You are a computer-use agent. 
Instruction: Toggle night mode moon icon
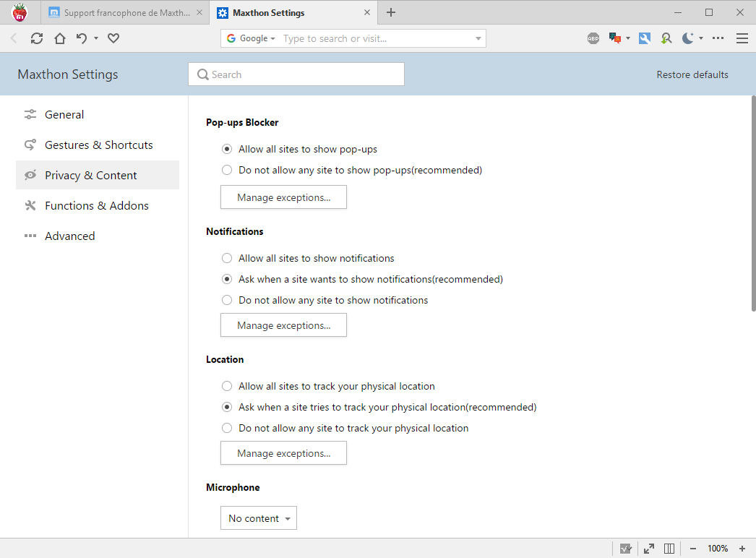point(688,38)
